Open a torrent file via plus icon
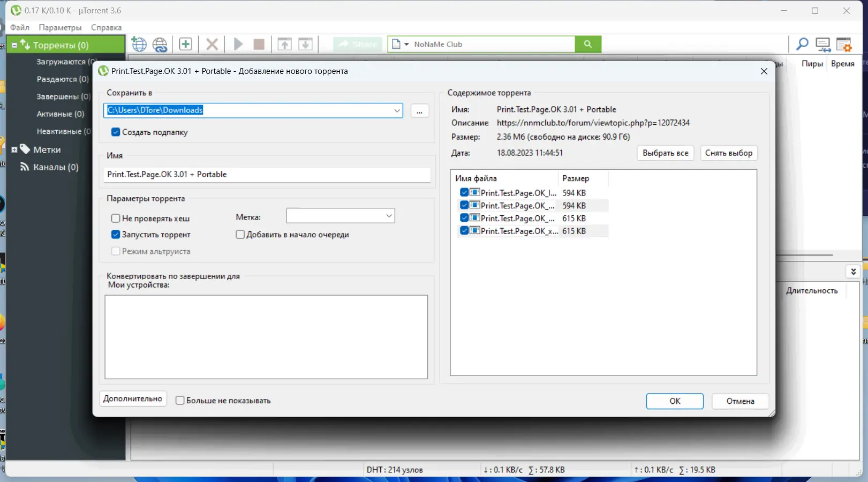The width and height of the screenshot is (868, 482). coord(185,44)
